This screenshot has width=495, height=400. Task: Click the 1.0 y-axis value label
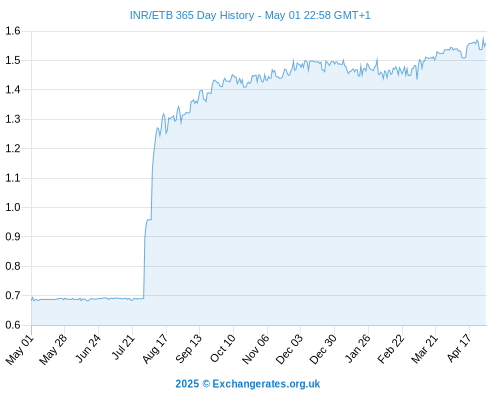[13, 207]
